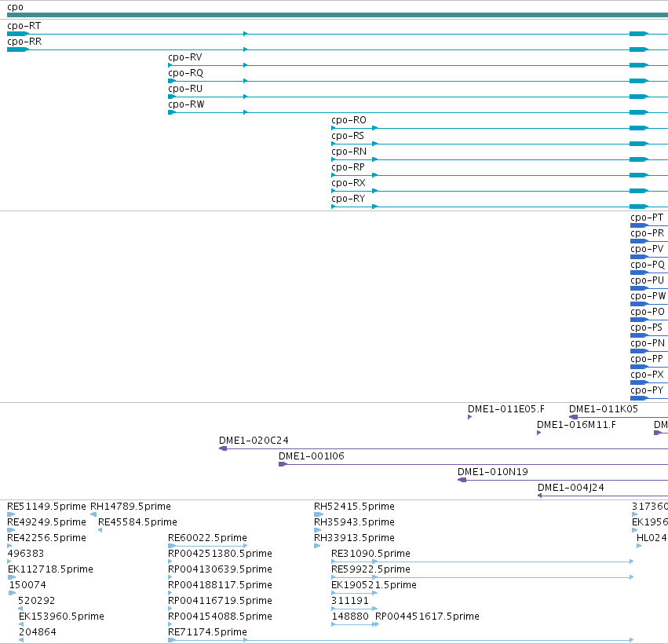The height and width of the screenshot is (644, 668).
Task: Click the RH14789.5prime EST label
Action: [x=131, y=507]
